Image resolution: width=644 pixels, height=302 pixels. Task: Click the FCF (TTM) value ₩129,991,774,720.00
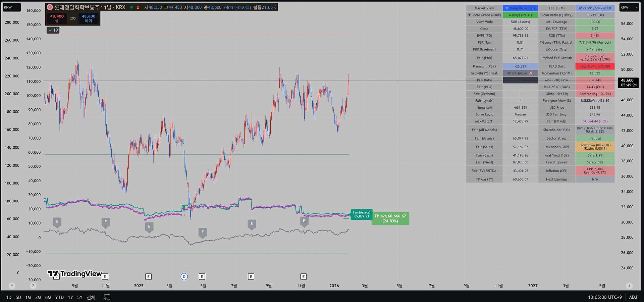pyautogui.click(x=595, y=8)
